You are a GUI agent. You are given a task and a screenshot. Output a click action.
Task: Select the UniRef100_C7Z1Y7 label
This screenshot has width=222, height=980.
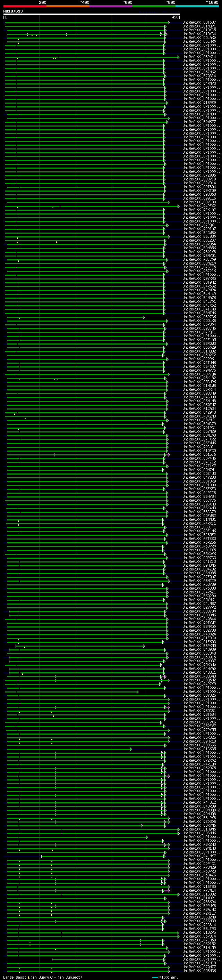199,466
